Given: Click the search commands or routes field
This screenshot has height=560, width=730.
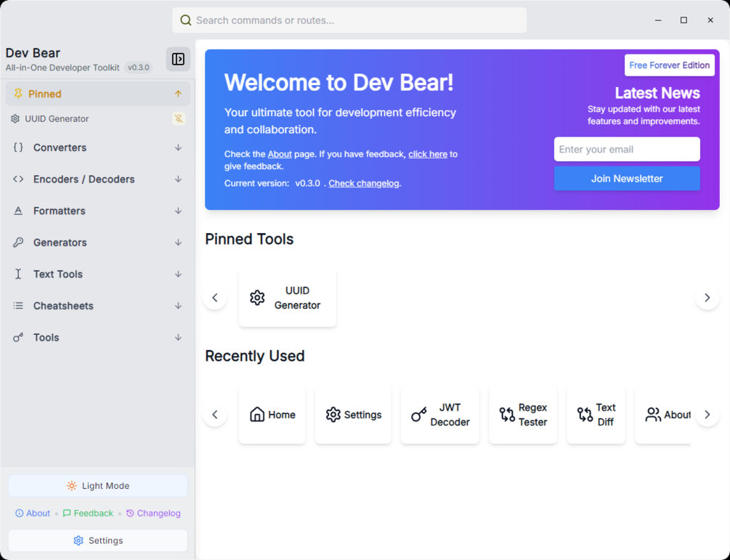Looking at the screenshot, I should (349, 20).
